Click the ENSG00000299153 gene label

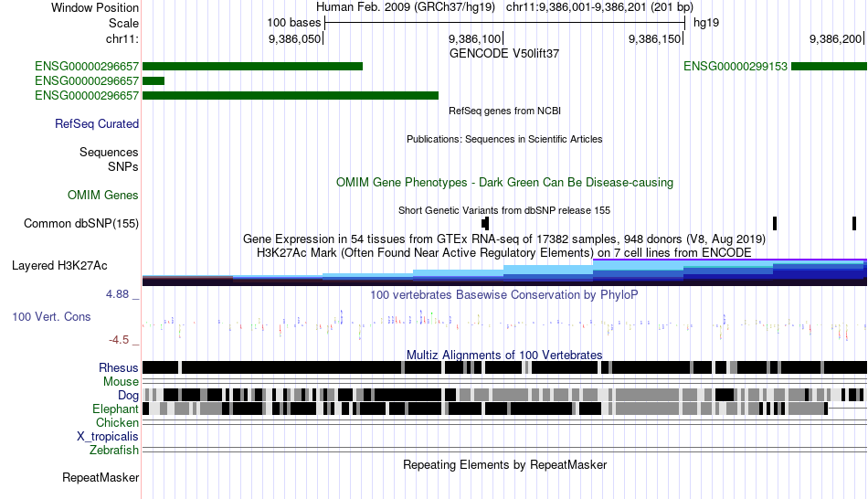(736, 67)
